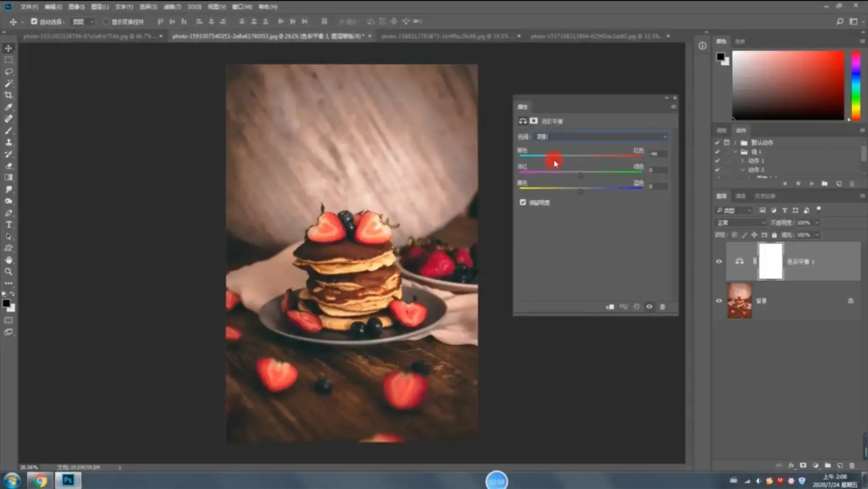The width and height of the screenshot is (868, 489).
Task: Hide the color balance adjustment layer
Action: (719, 262)
